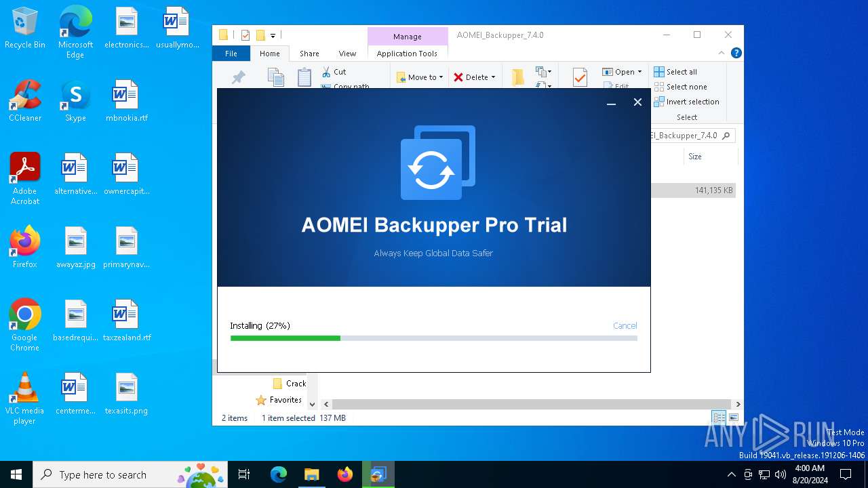Open Customize Quick Access Toolbar dropdown
The image size is (868, 488).
point(273,36)
